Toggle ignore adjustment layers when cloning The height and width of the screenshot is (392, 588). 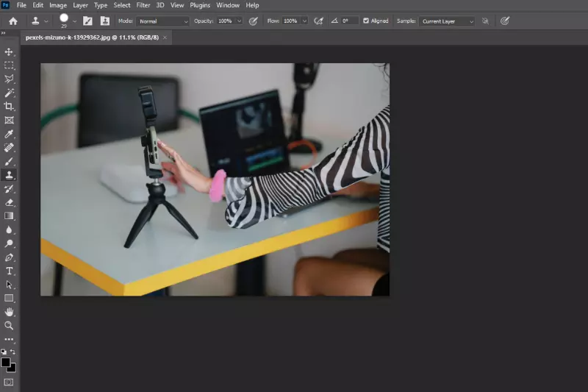click(x=485, y=21)
